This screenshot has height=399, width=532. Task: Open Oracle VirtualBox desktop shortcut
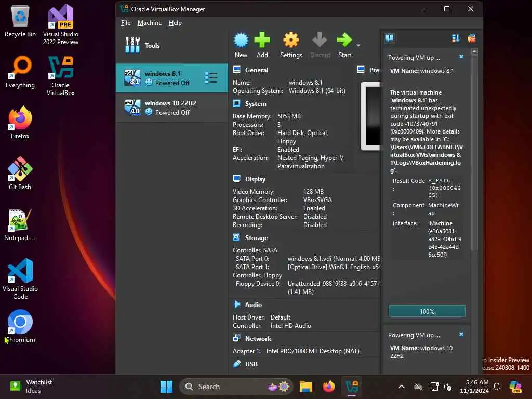point(61,76)
